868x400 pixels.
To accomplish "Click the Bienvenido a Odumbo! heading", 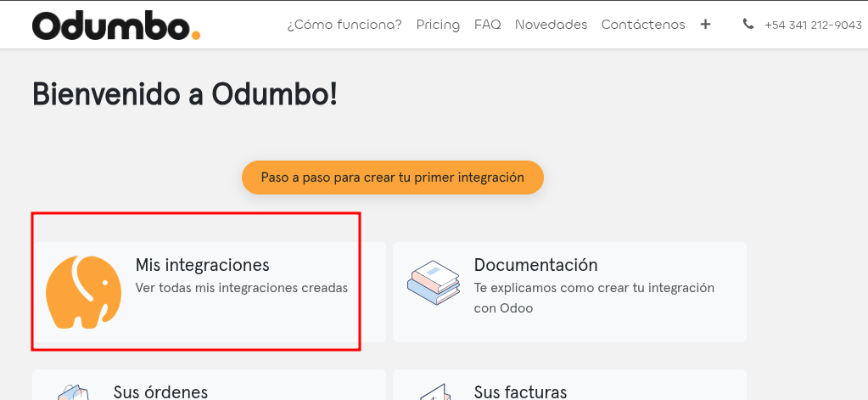I will pos(185,95).
